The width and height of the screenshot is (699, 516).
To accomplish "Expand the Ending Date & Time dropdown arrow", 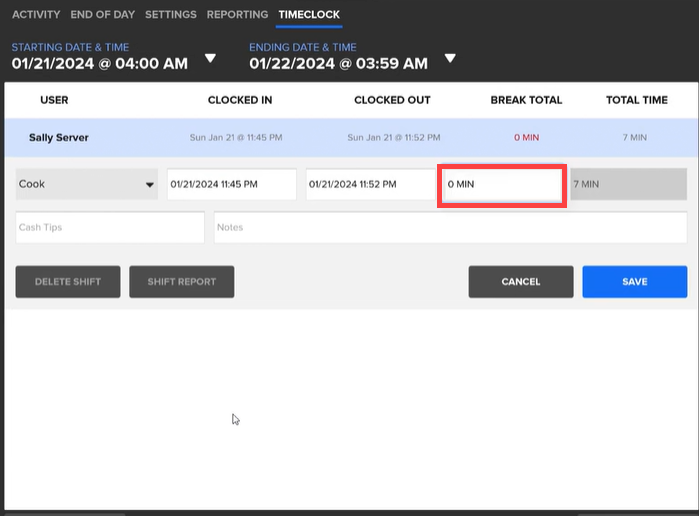I will [x=450, y=58].
